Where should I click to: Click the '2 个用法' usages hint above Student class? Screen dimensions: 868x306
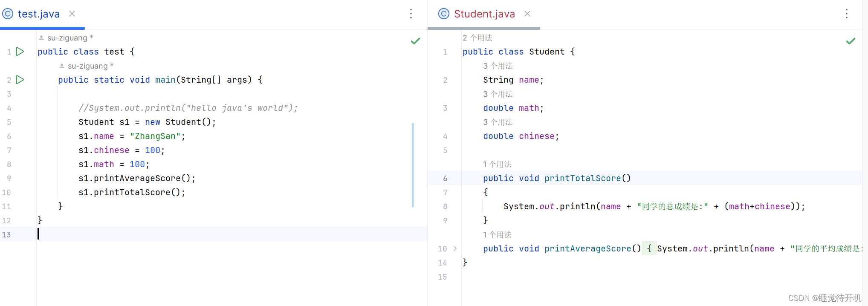point(477,38)
